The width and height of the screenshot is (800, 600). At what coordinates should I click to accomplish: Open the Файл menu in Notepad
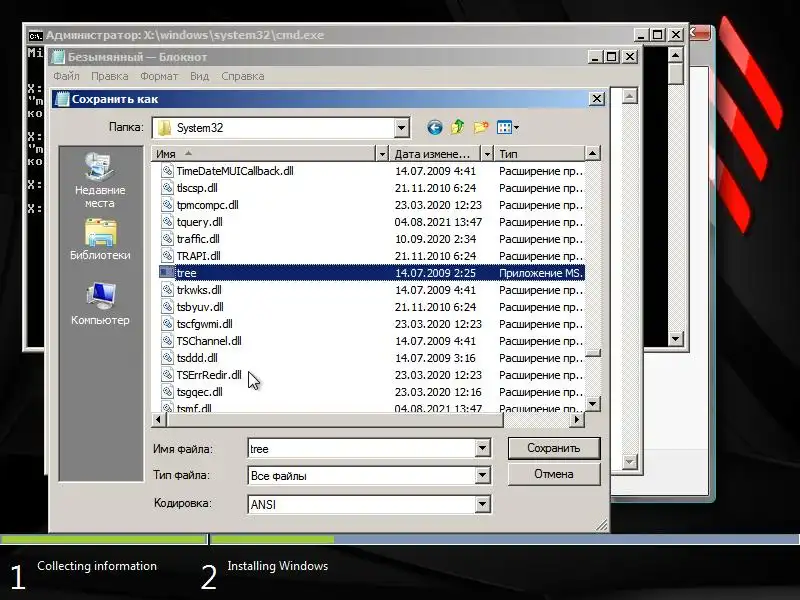tap(66, 76)
